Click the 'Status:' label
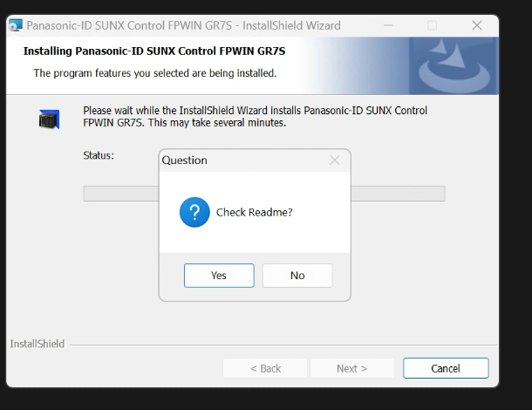 (99, 155)
